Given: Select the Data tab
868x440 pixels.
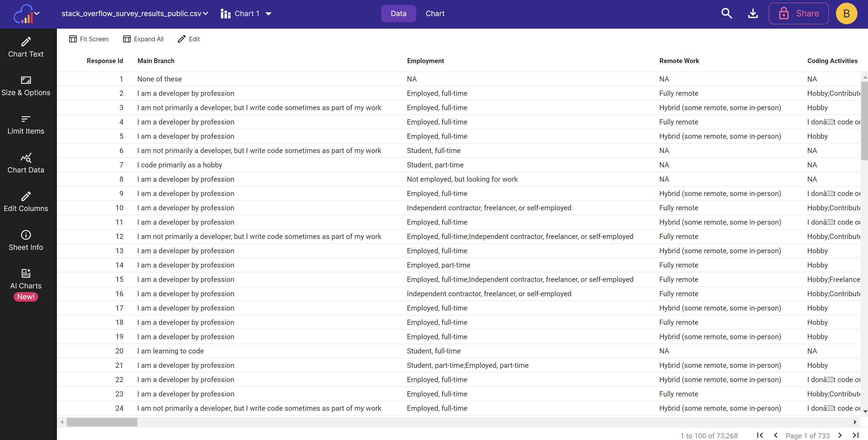Looking at the screenshot, I should 398,14.
